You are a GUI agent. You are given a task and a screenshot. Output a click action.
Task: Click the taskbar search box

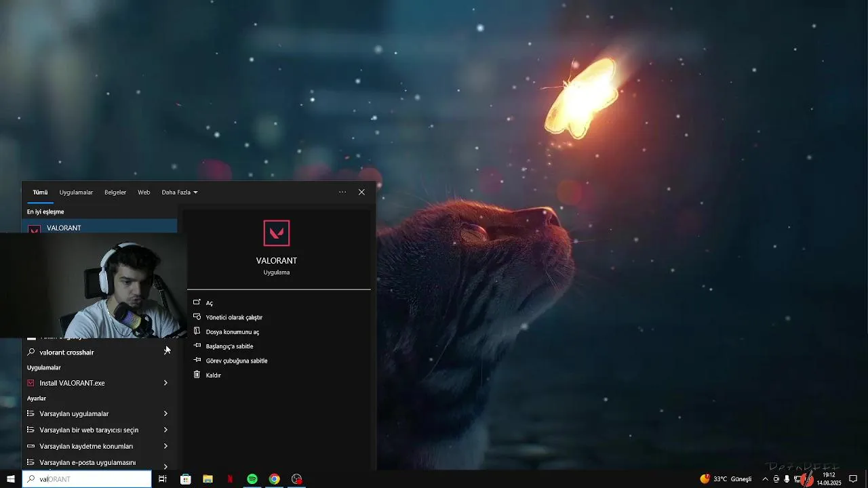pos(87,479)
